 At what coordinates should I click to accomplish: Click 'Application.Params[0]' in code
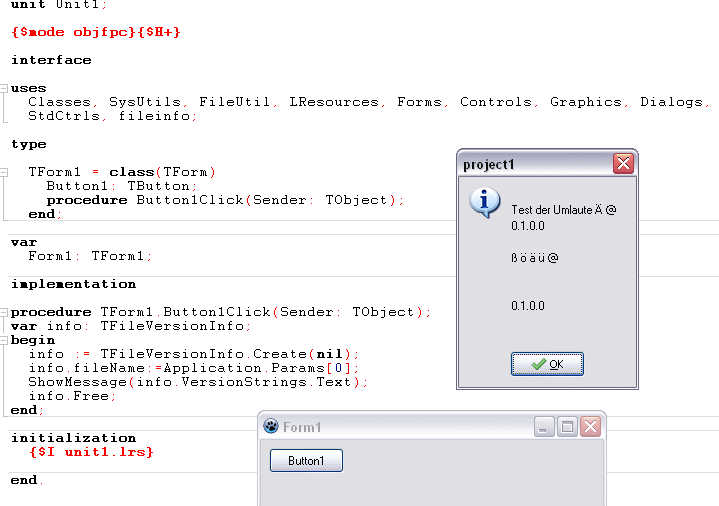(x=257, y=368)
